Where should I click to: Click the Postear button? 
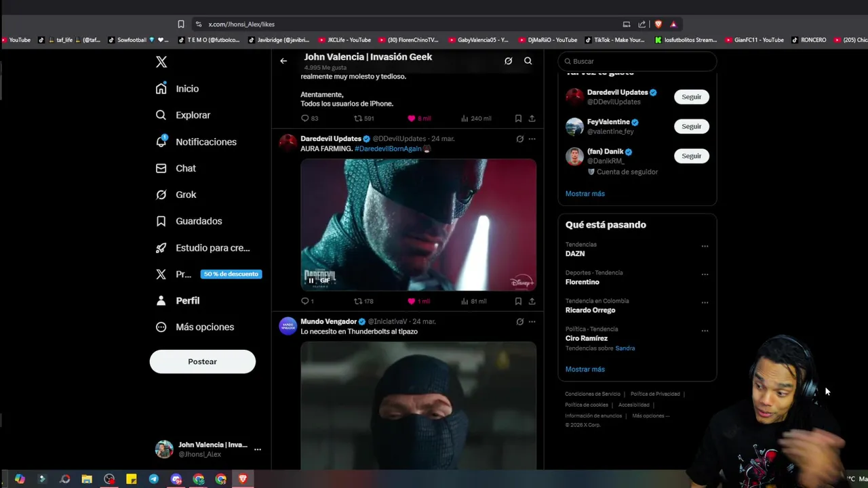203,361
